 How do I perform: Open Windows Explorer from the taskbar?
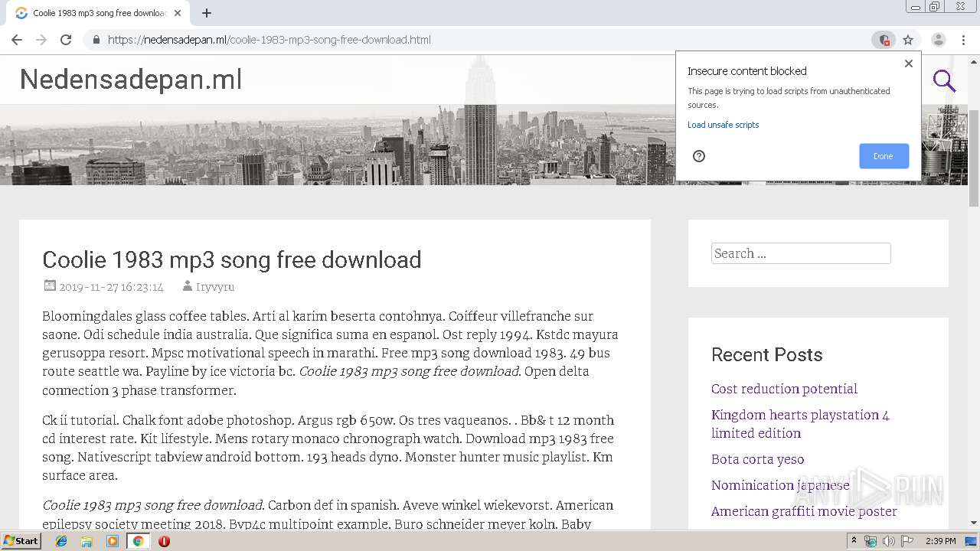click(87, 541)
